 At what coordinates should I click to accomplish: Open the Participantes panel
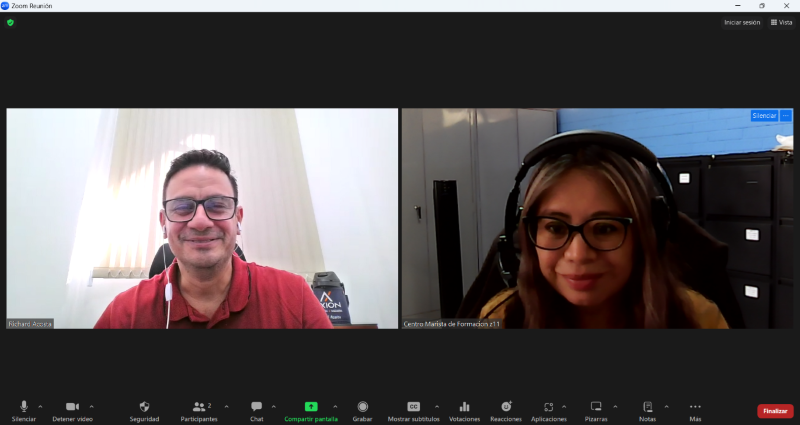click(x=199, y=411)
